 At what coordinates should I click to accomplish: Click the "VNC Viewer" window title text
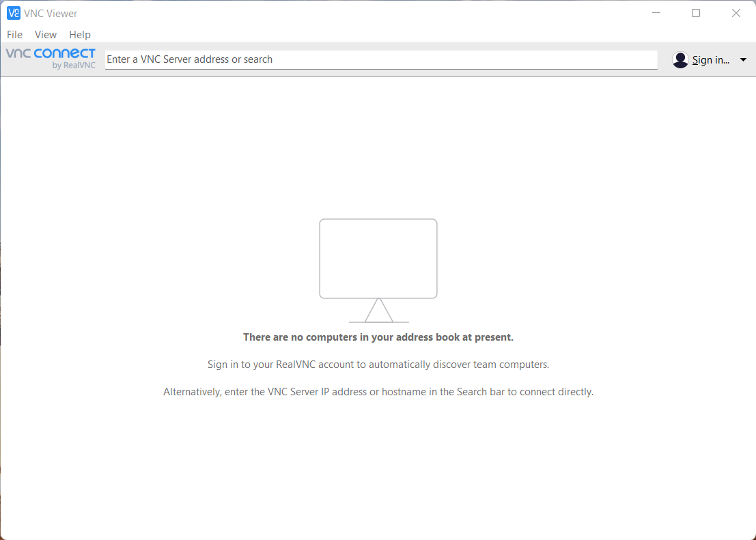[51, 14]
